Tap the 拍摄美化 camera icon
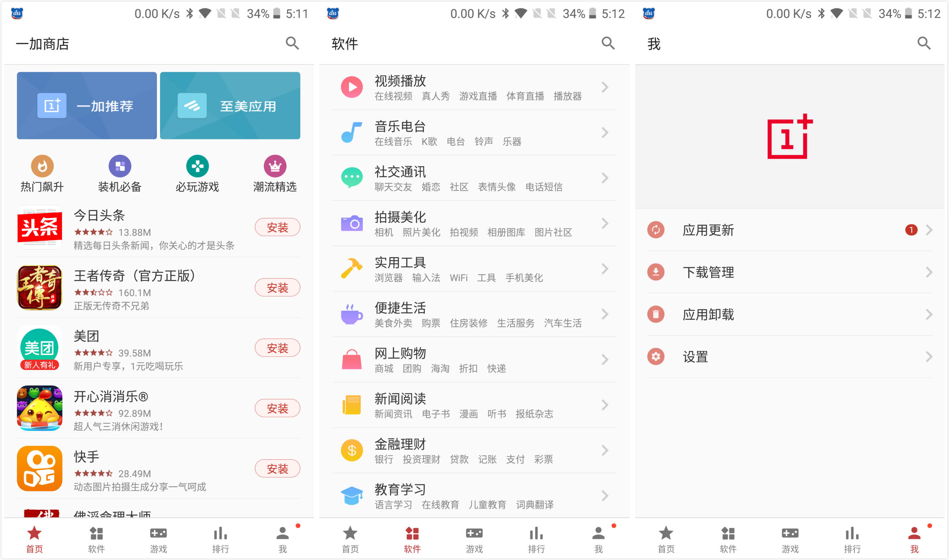This screenshot has width=949, height=560. 352,224
